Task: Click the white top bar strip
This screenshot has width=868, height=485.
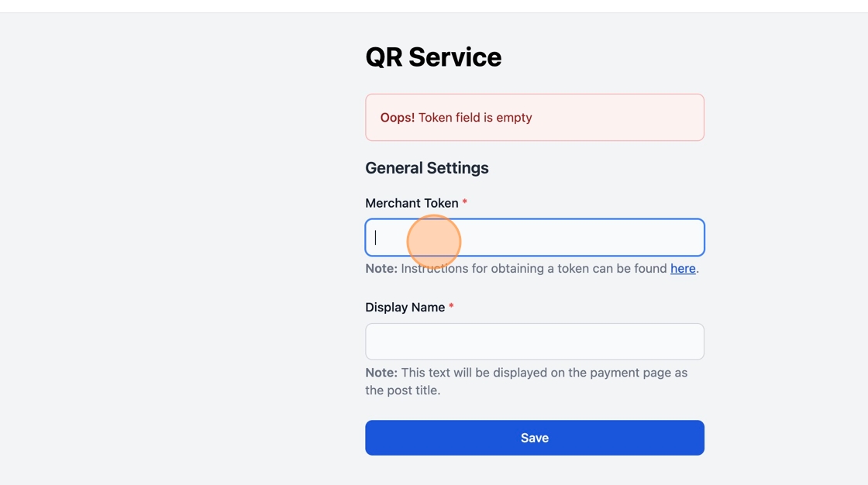Action: coord(434,5)
